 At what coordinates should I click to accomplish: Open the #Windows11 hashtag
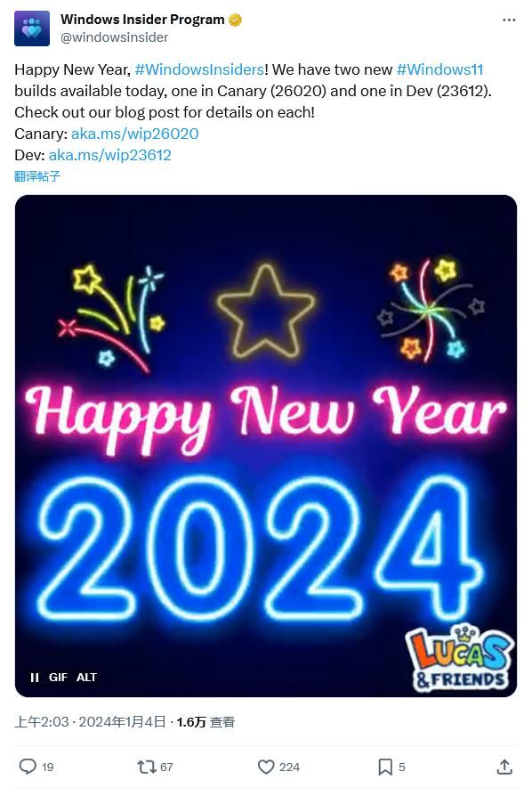pyautogui.click(x=439, y=69)
